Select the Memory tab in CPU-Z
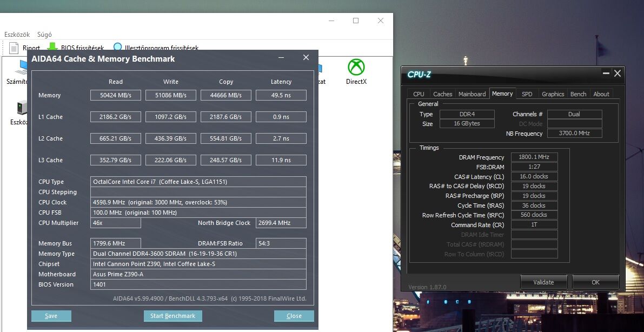 [x=502, y=94]
